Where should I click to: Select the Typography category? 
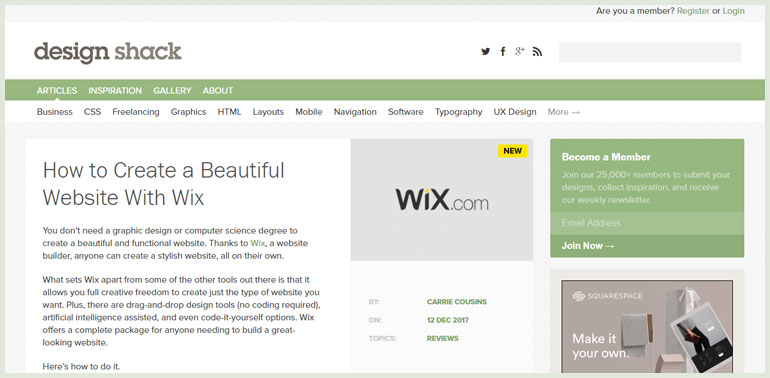click(x=459, y=112)
